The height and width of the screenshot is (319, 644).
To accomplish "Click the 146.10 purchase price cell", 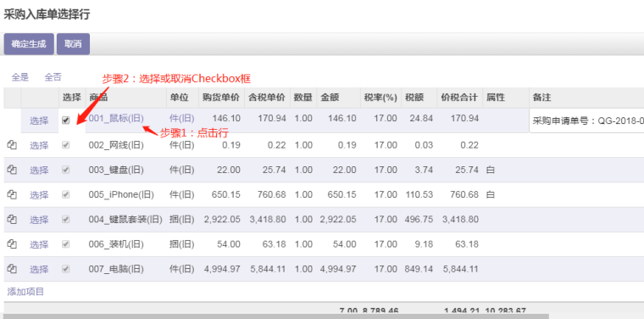I will click(x=226, y=119).
